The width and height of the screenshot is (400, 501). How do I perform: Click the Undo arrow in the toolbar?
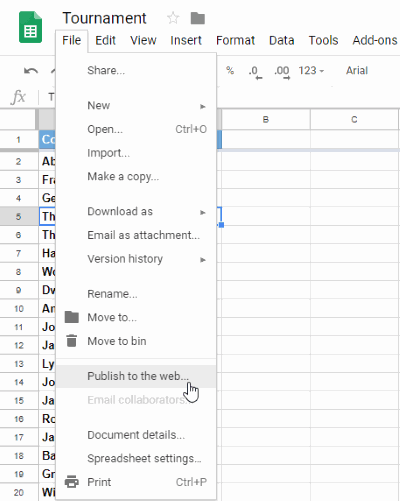tap(31, 71)
